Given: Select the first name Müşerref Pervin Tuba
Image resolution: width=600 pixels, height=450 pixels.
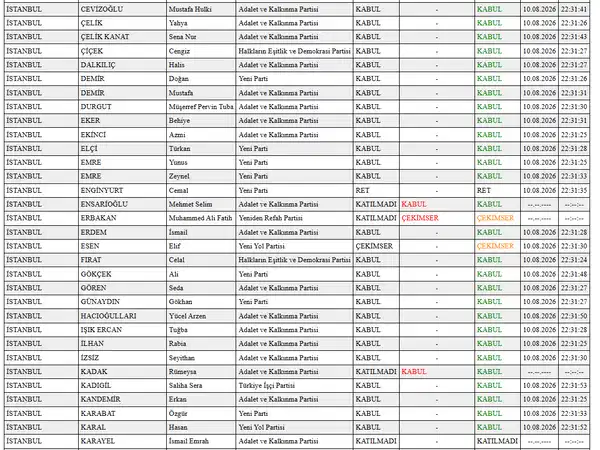Looking at the screenshot, I should 201,107.
